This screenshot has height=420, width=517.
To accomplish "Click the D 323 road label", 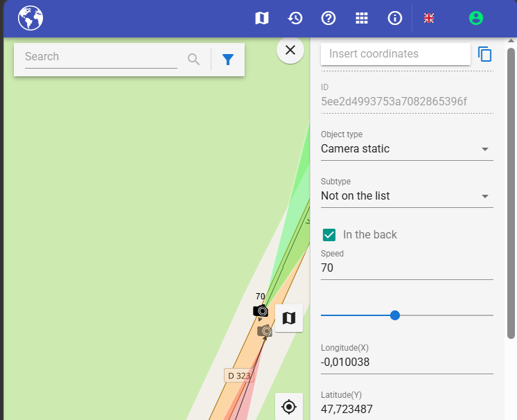I will (x=239, y=376).
